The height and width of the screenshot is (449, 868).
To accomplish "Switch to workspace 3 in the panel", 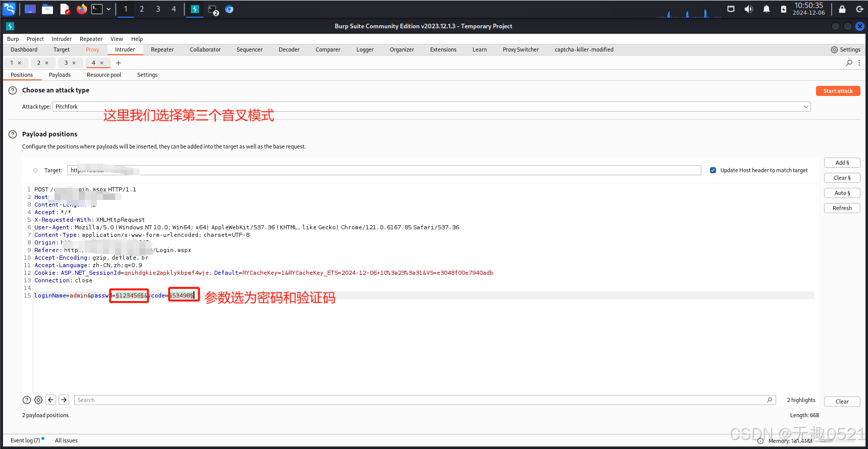I will pyautogui.click(x=158, y=9).
